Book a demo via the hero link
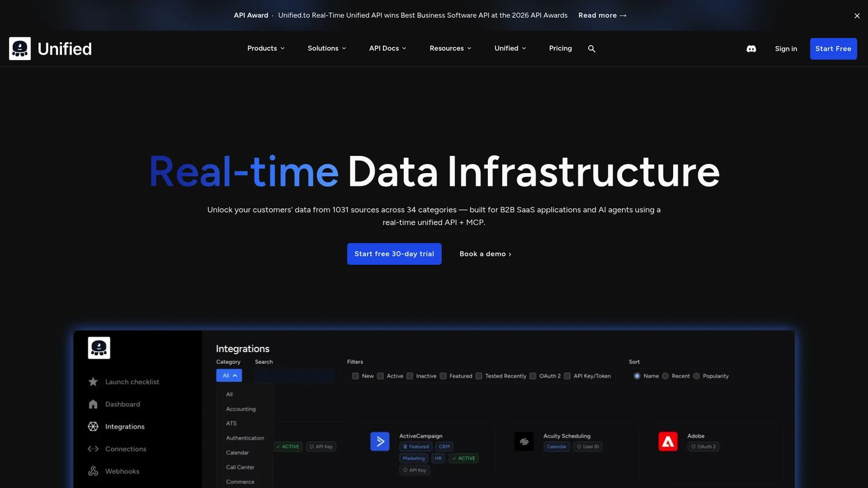868x488 pixels. pos(486,254)
